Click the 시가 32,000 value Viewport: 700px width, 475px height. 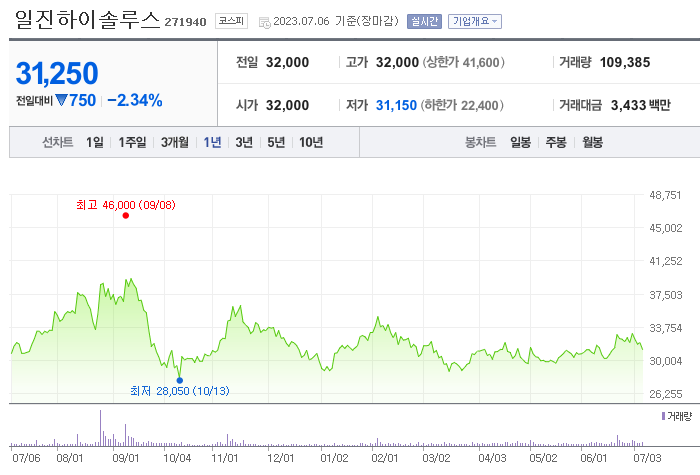(x=288, y=105)
